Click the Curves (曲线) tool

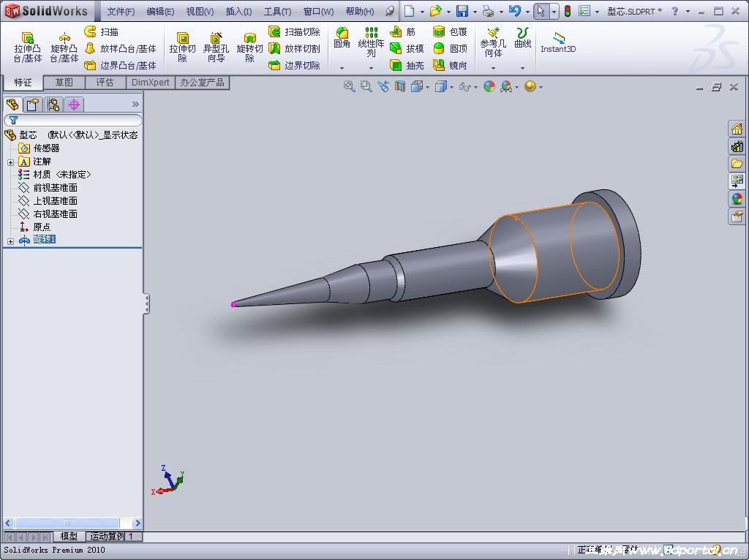[522, 38]
